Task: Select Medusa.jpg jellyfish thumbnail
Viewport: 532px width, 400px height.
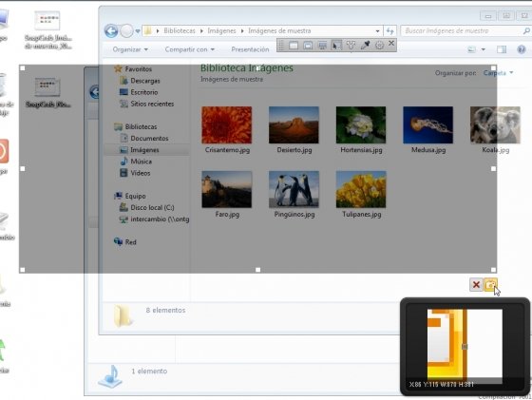Action: click(428, 124)
